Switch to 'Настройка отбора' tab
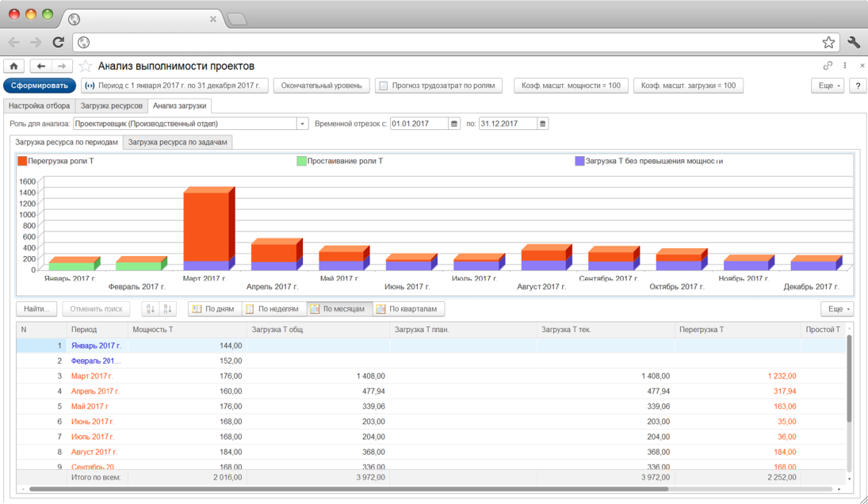This screenshot has height=504, width=868. click(x=40, y=105)
